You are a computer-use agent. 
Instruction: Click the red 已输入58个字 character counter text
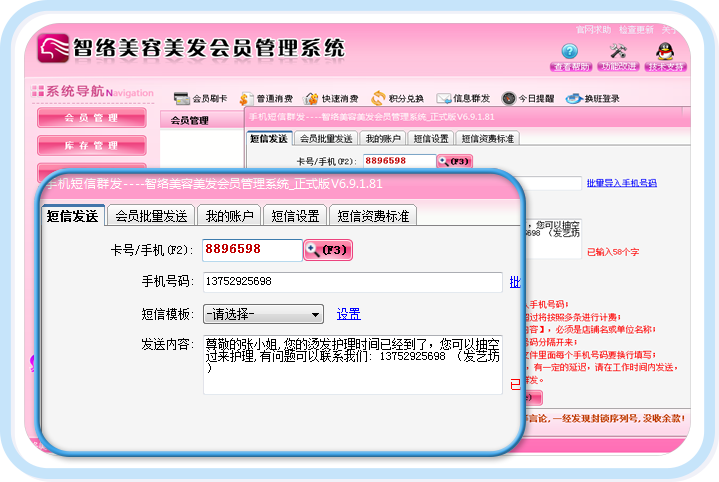(613, 252)
